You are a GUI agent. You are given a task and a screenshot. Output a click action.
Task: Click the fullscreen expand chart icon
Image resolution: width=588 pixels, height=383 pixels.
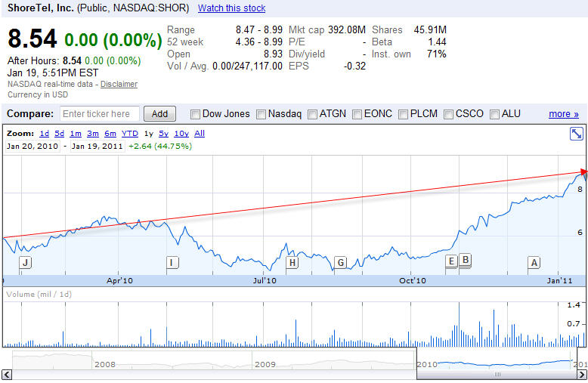[x=576, y=134]
